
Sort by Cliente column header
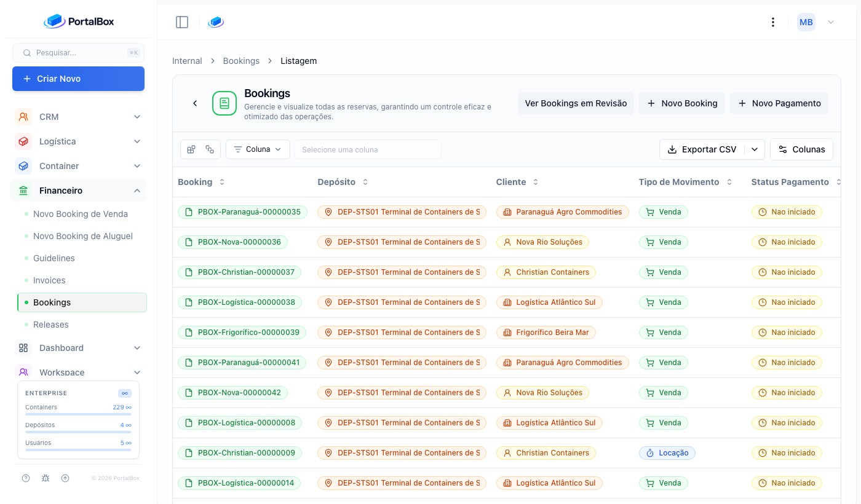[517, 182]
